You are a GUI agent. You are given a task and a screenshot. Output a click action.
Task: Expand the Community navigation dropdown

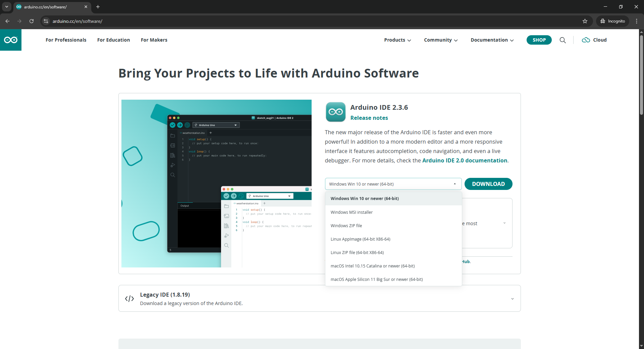[x=440, y=40]
